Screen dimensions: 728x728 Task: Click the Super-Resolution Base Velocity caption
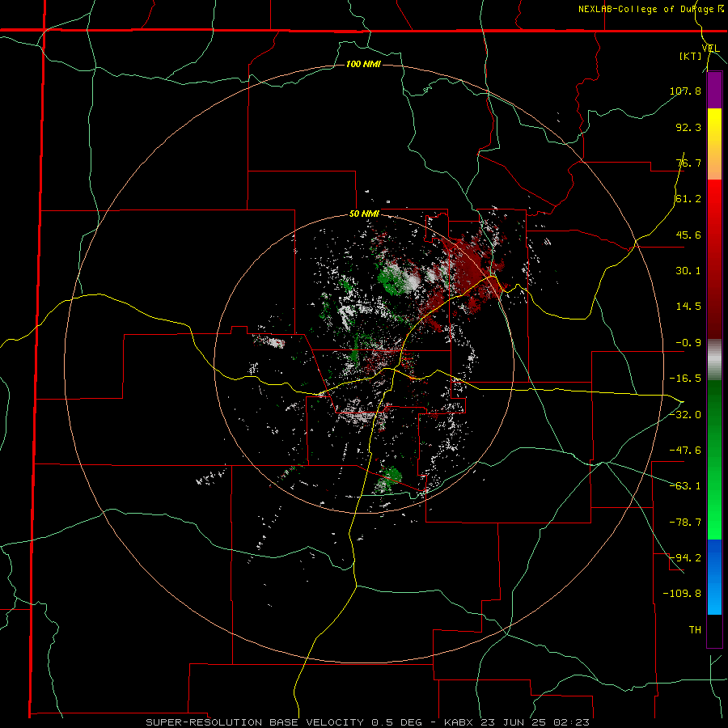pos(368,722)
